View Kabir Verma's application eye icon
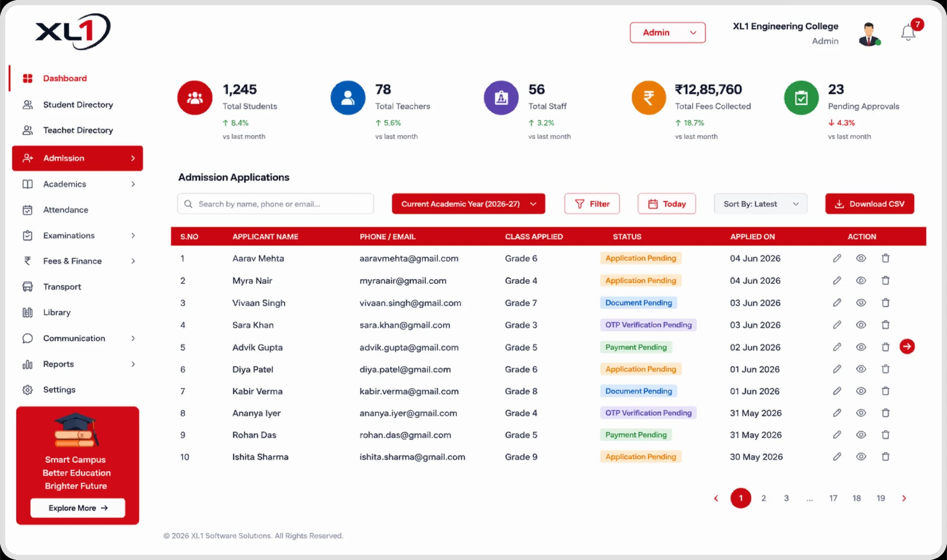947x560 pixels. pos(861,391)
